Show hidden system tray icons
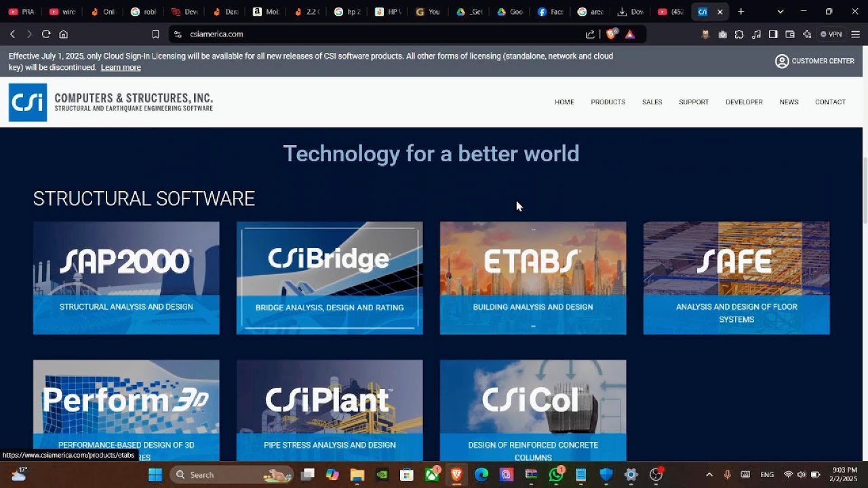 [x=709, y=474]
